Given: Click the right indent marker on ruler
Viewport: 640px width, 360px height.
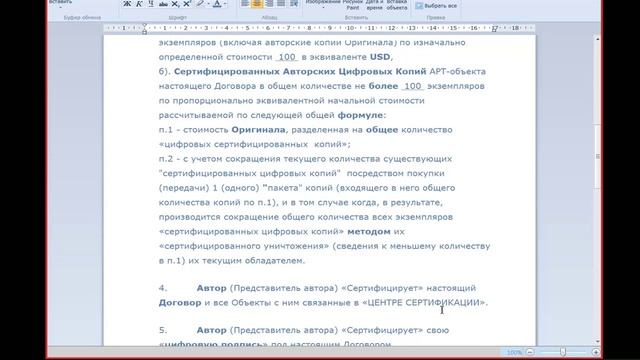Looking at the screenshot, I should 495,29.
